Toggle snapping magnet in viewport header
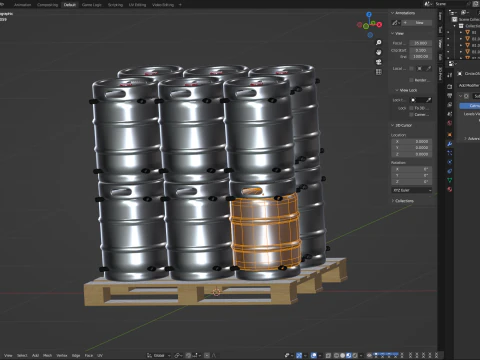The height and width of the screenshot is (360, 480). pos(189,355)
